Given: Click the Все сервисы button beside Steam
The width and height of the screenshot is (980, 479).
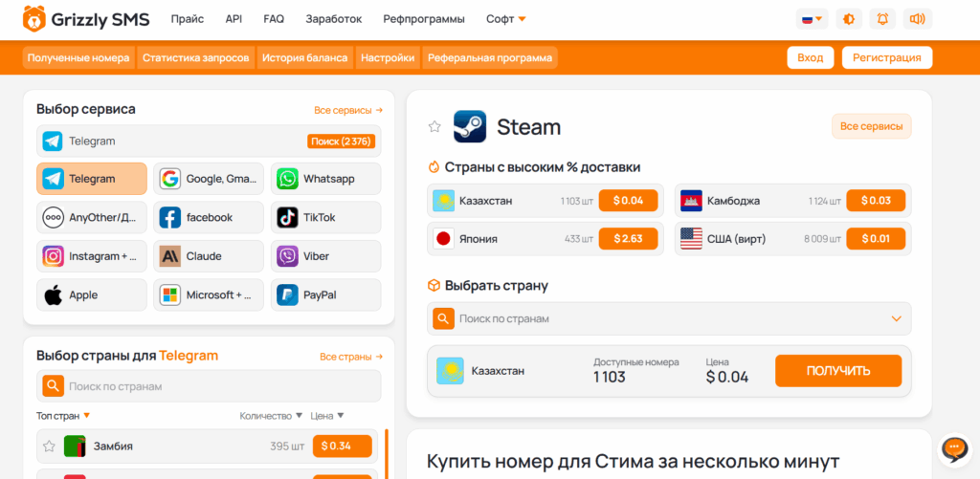Looking at the screenshot, I should point(871,126).
